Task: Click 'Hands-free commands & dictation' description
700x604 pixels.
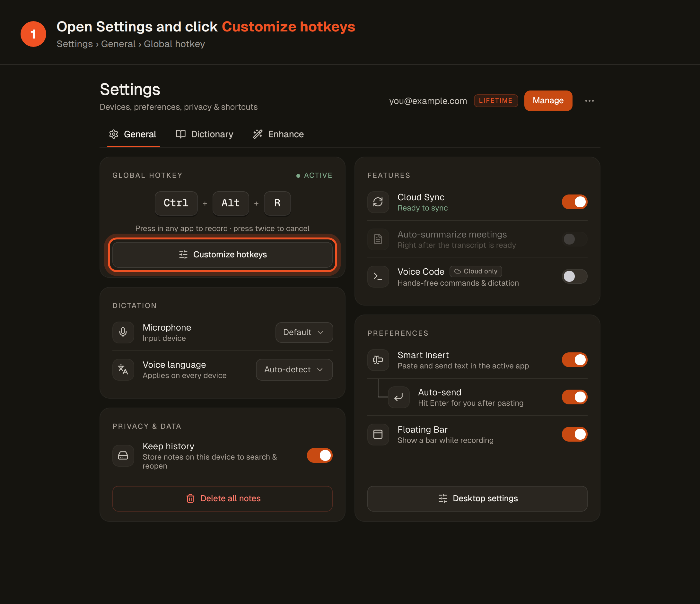Action: point(458,283)
